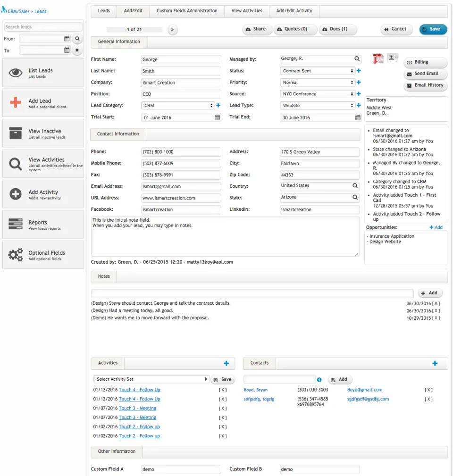Click the Save button beside Activity Set
This screenshot has height=476, width=453.
tap(223, 379)
